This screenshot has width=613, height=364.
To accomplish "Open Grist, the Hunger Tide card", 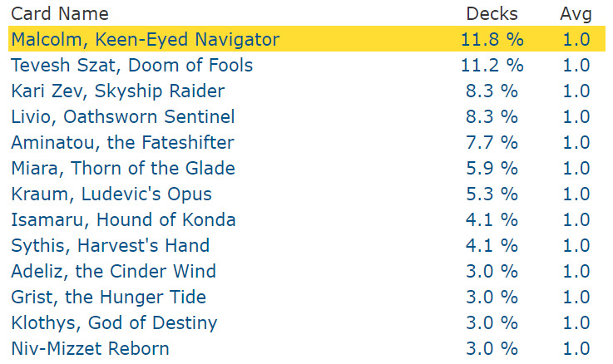I will (x=108, y=297).
